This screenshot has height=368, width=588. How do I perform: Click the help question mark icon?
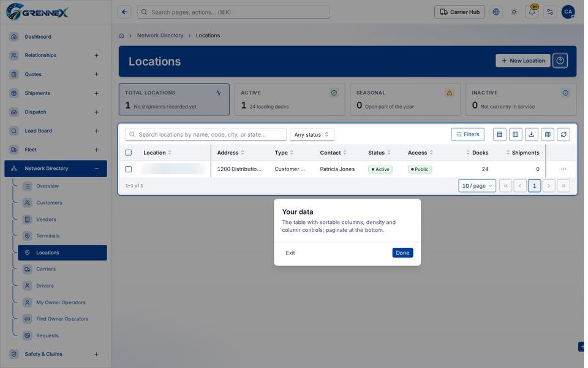pyautogui.click(x=560, y=61)
